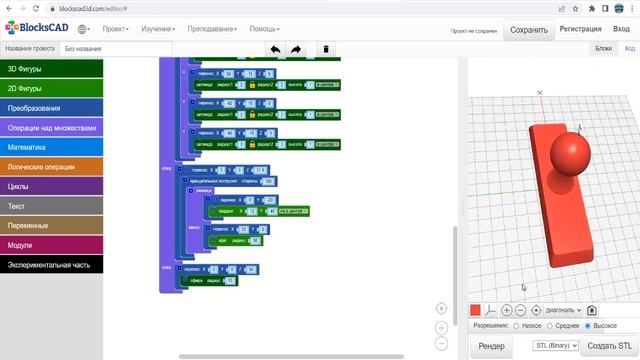Open centered dropdown on first visible cylinder block
Screen dimensions: 640x360
point(327,85)
